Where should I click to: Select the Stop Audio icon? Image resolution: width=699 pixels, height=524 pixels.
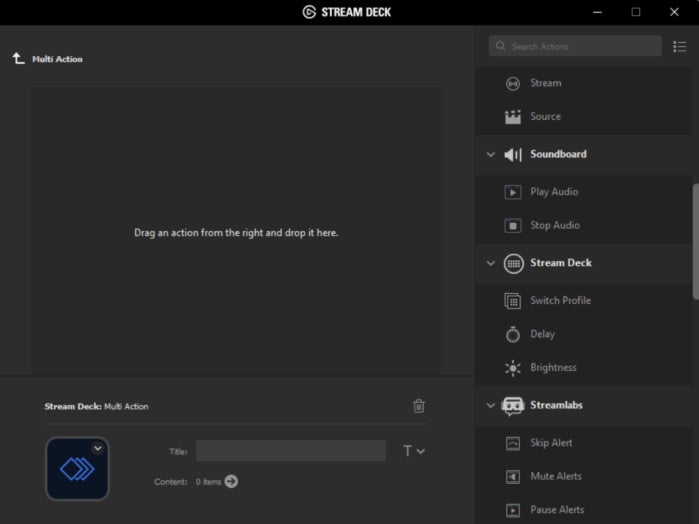(x=513, y=226)
